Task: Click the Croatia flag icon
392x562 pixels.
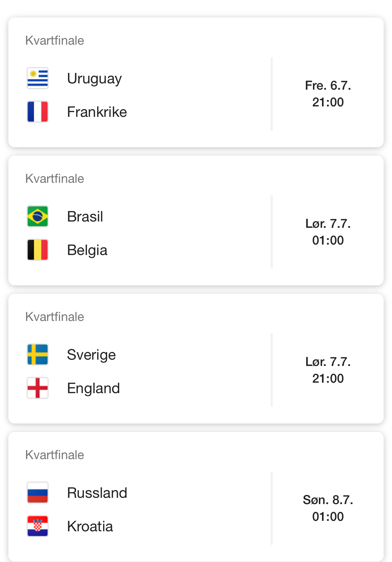Action: click(38, 526)
